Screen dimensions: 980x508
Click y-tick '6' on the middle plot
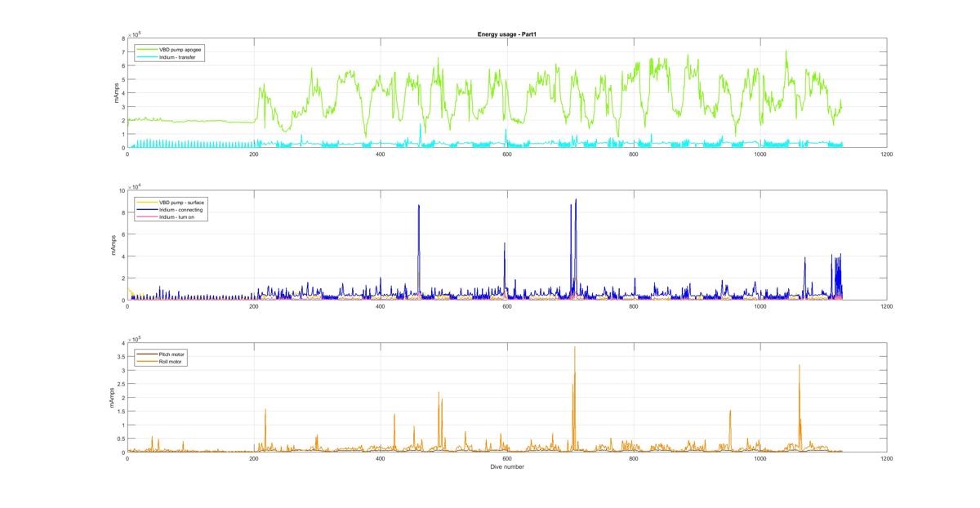click(x=123, y=235)
